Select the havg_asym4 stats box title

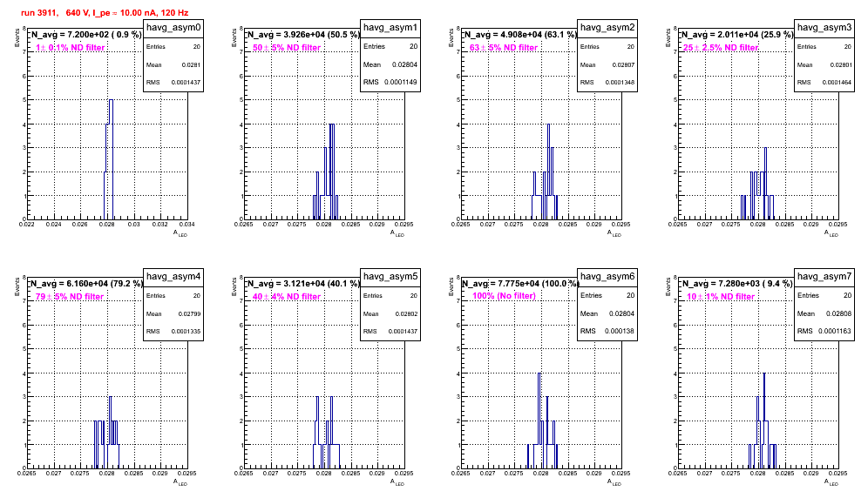coord(173,276)
